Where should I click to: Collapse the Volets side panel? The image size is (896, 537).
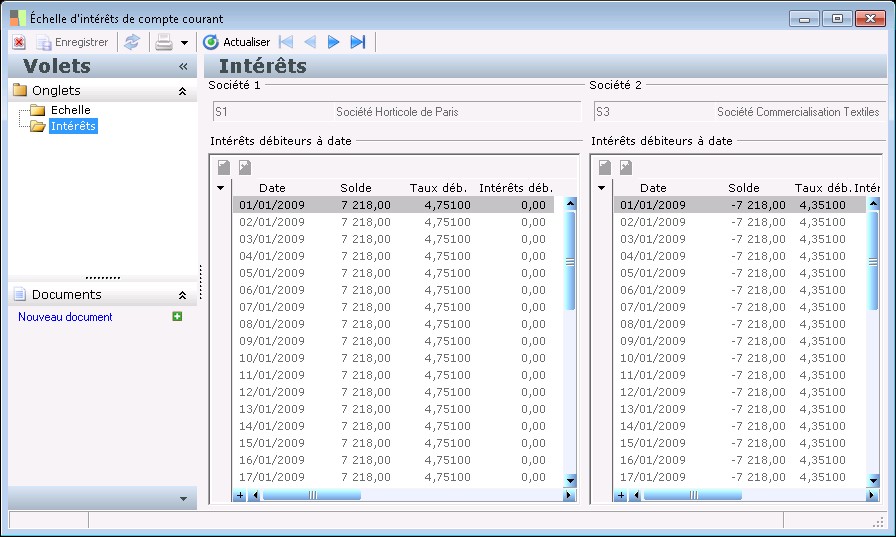[x=183, y=67]
